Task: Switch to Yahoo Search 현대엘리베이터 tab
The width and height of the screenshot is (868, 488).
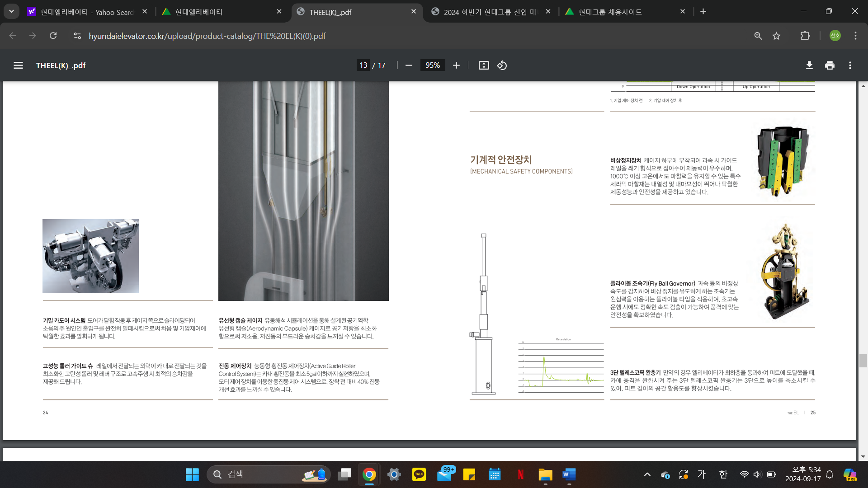Action: (x=87, y=12)
